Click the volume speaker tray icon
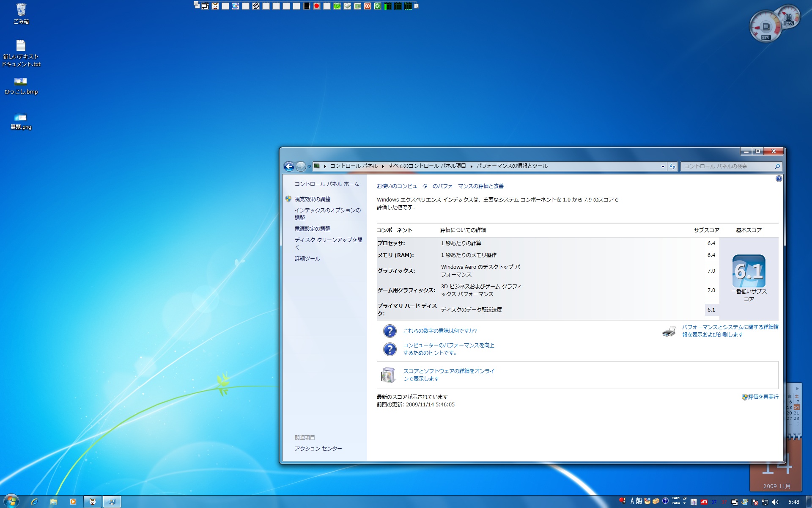812x508 pixels. [x=775, y=502]
